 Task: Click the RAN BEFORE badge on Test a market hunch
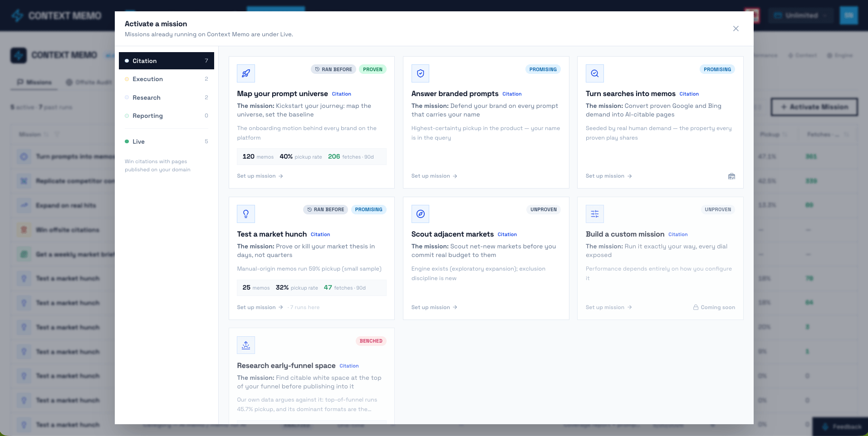click(x=325, y=209)
